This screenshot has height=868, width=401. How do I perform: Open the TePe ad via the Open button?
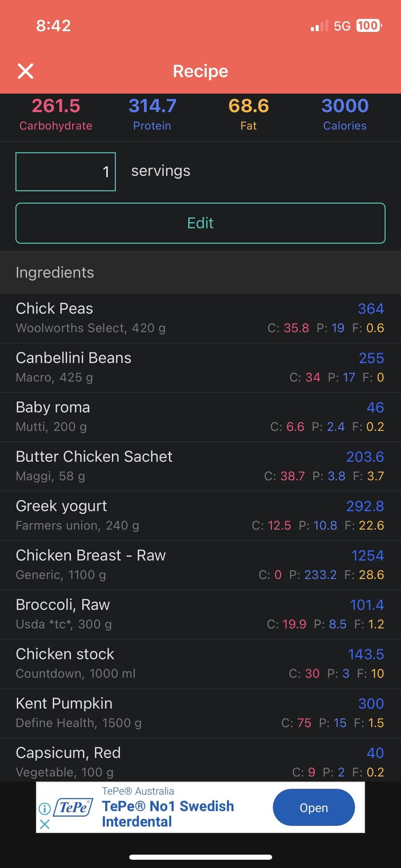click(x=314, y=807)
